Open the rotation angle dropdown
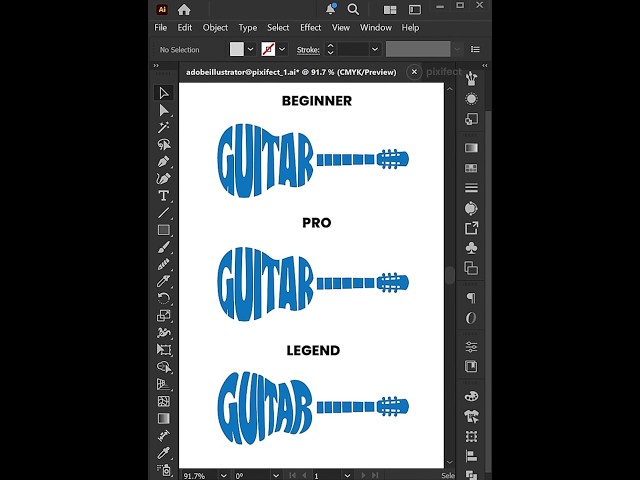The image size is (640, 480). 276,476
